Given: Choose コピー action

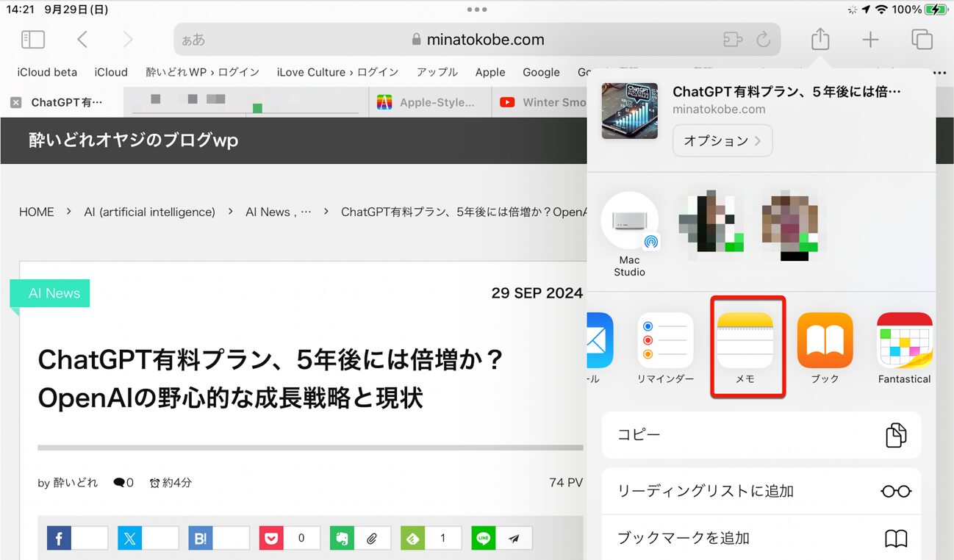Looking at the screenshot, I should (761, 434).
